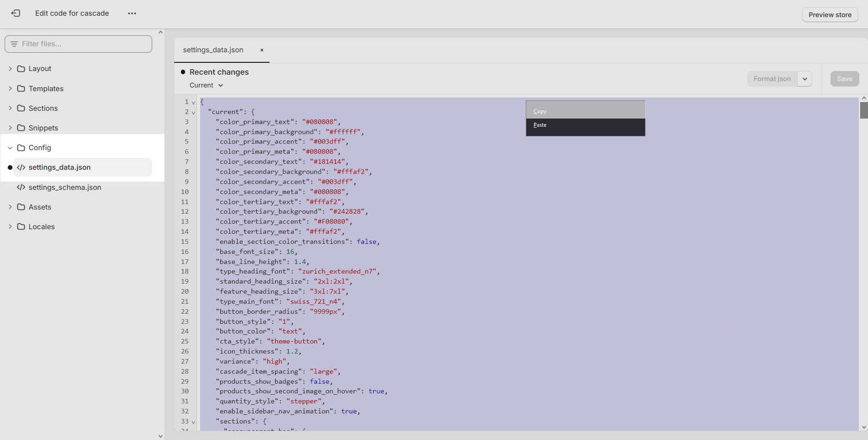Open settings_data.json in the file tree
Viewport: 868px width, 440px height.
(x=82, y=167)
